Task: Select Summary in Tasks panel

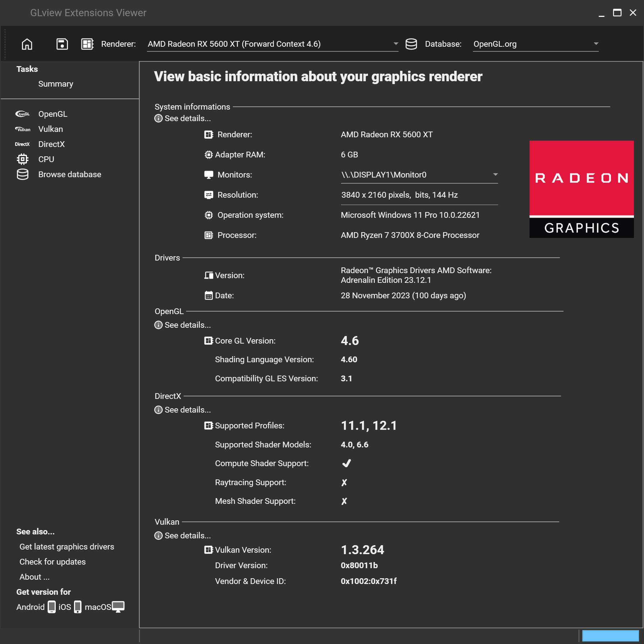Action: click(x=56, y=84)
